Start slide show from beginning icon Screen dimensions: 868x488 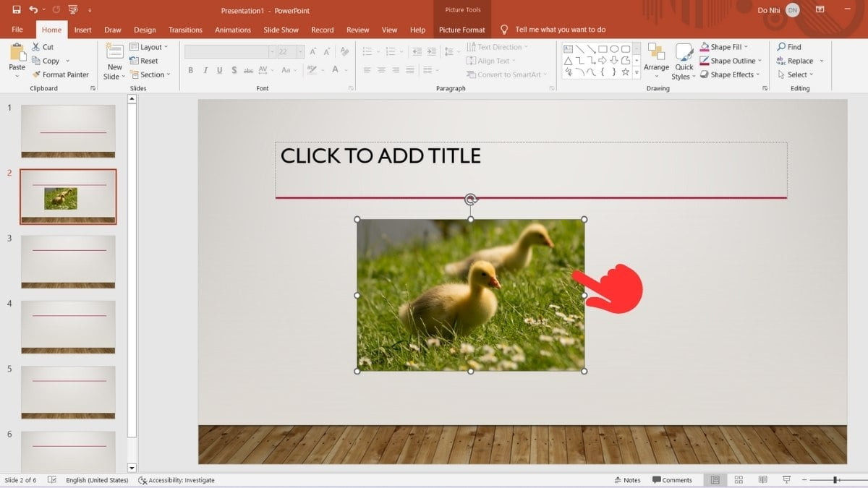tap(72, 10)
